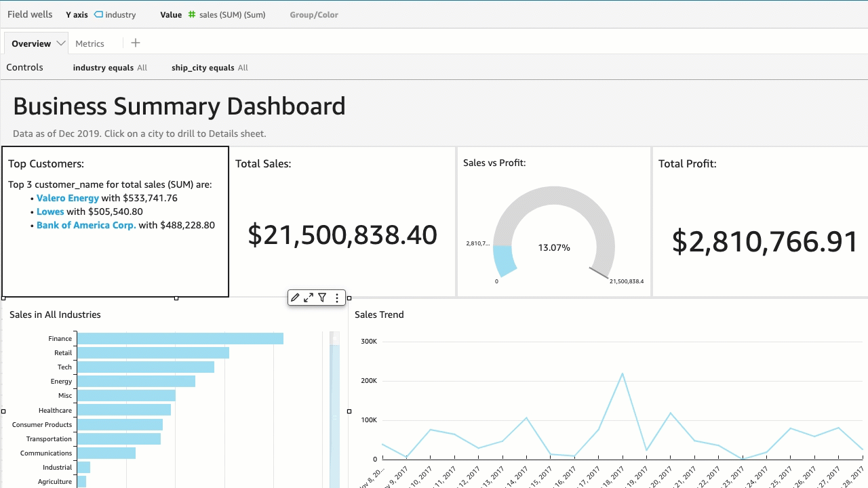The height and width of the screenshot is (488, 868).
Task: Open the three-dot visual options menu
Action: (x=337, y=298)
